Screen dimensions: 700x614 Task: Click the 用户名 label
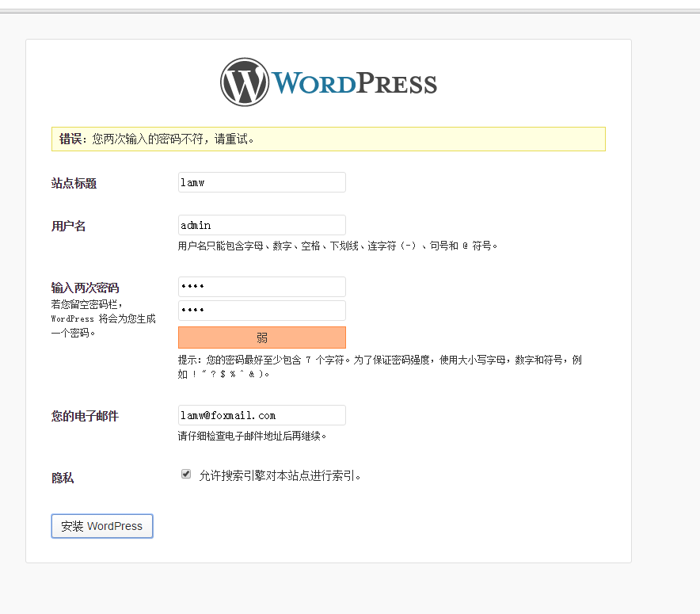tap(68, 226)
